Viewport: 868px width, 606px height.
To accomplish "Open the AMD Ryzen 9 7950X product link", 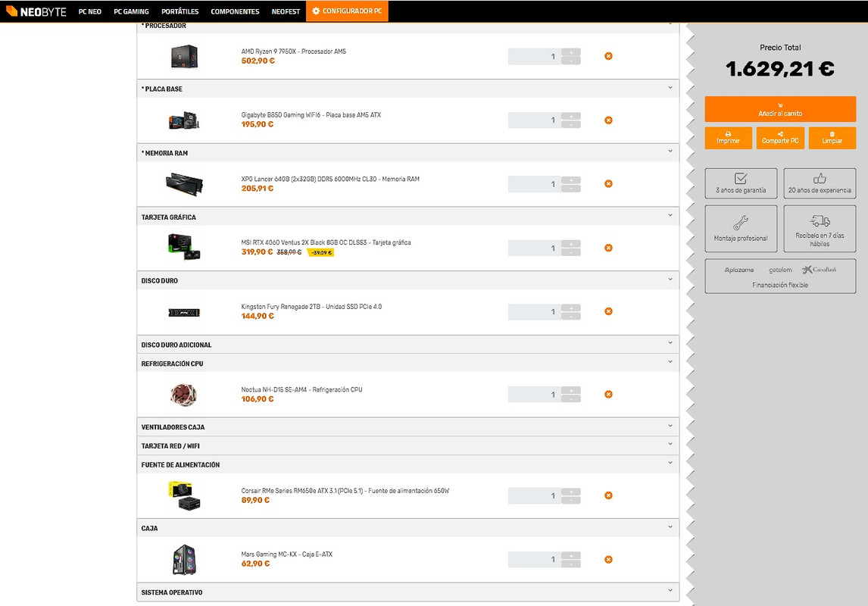I will tap(293, 52).
